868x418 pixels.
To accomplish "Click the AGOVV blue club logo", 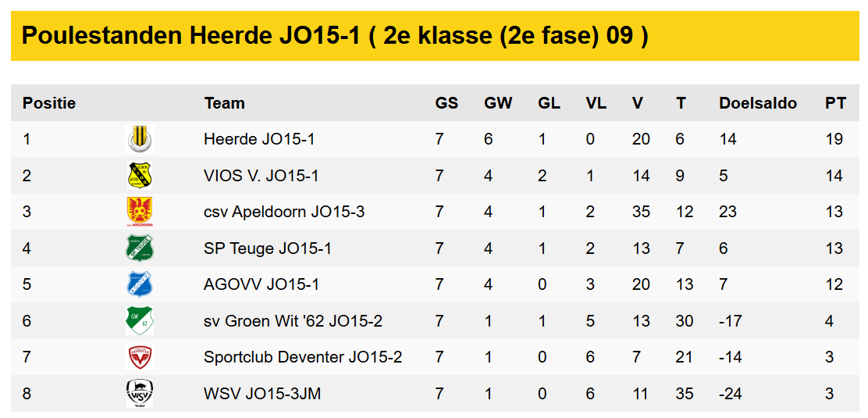I will coord(140,284).
